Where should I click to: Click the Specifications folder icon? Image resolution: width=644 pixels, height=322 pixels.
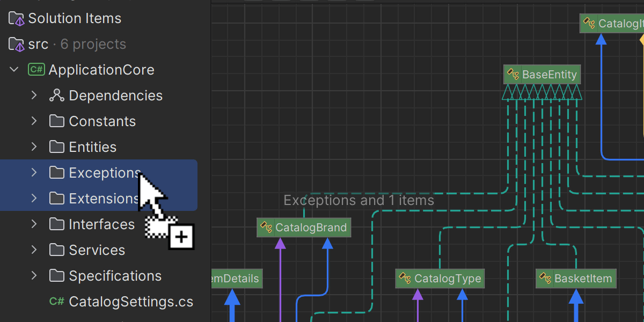pyautogui.click(x=56, y=276)
